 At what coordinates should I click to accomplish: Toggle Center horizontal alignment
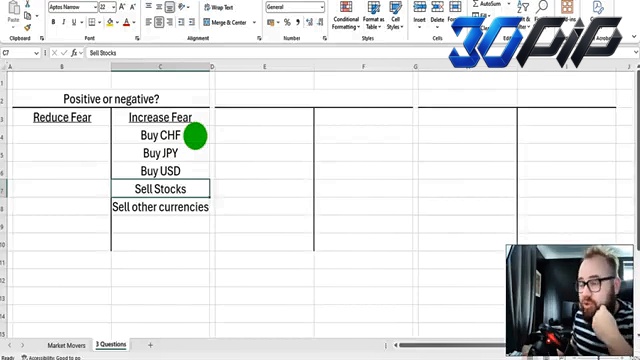coord(159,22)
